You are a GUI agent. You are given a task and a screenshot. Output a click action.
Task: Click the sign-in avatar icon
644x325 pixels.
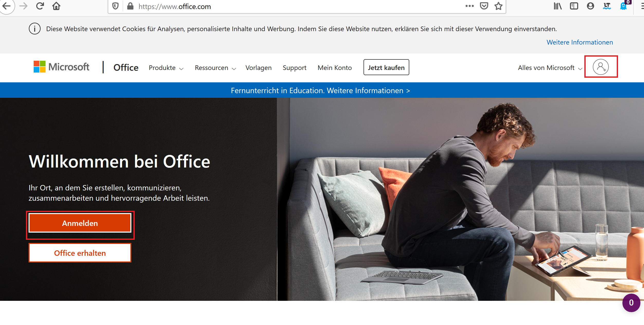(x=601, y=67)
